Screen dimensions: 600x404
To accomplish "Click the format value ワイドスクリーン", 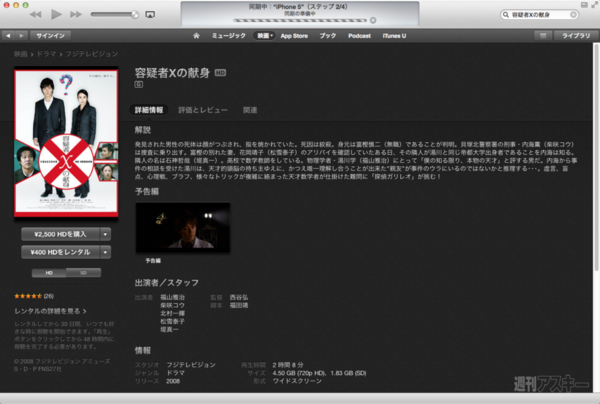I will click(297, 381).
